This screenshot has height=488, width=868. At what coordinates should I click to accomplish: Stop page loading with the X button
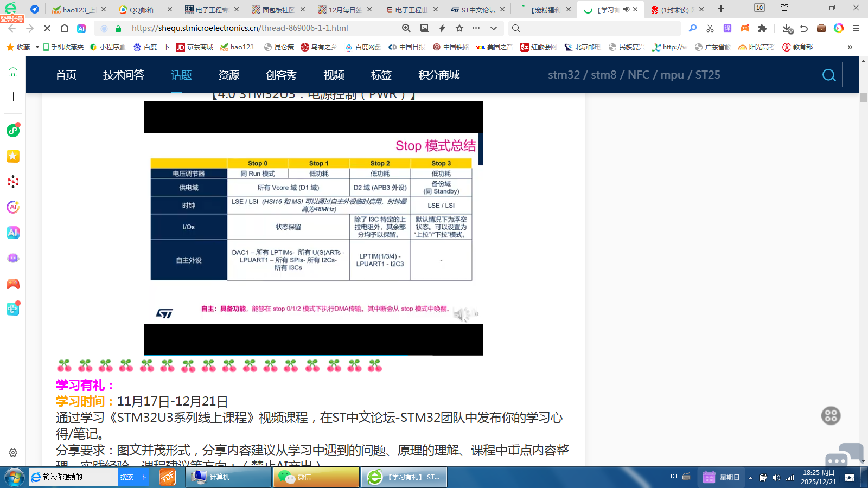tap(47, 28)
